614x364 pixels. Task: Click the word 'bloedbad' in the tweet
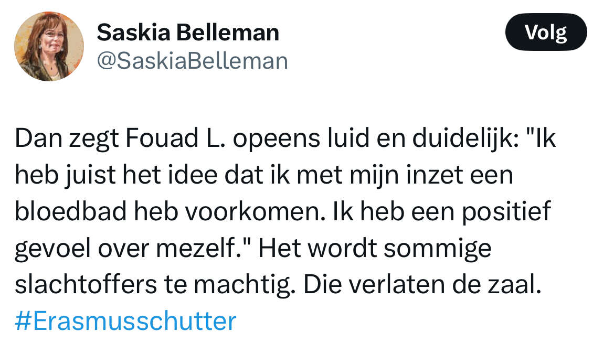click(71, 211)
